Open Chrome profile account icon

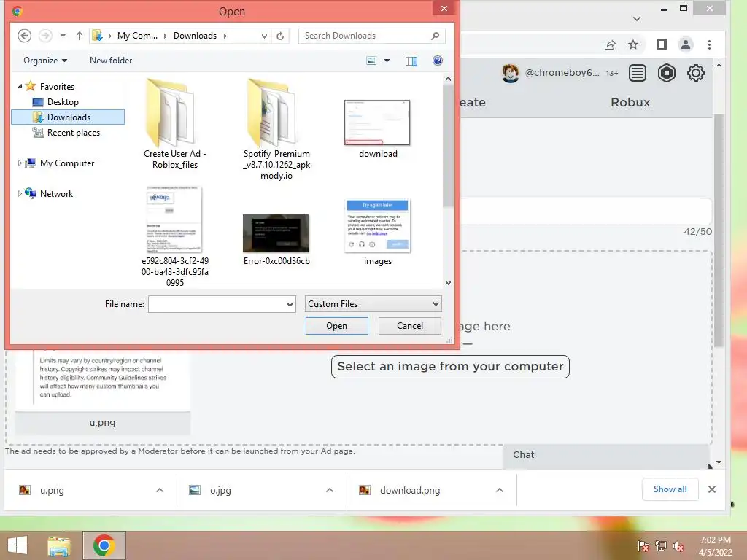click(686, 44)
